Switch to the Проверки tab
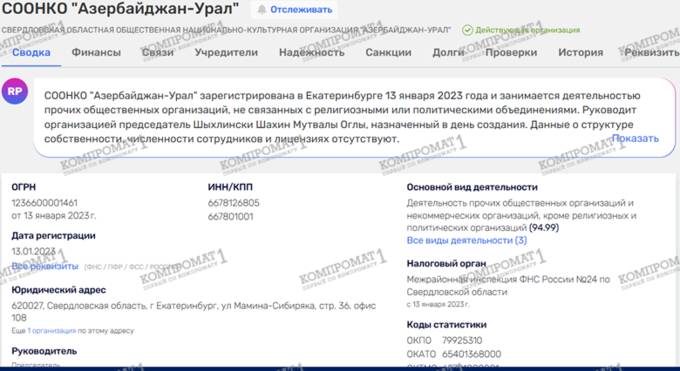 [x=511, y=53]
